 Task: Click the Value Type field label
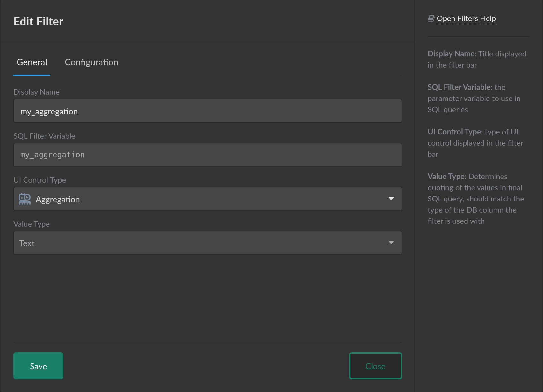[32, 224]
